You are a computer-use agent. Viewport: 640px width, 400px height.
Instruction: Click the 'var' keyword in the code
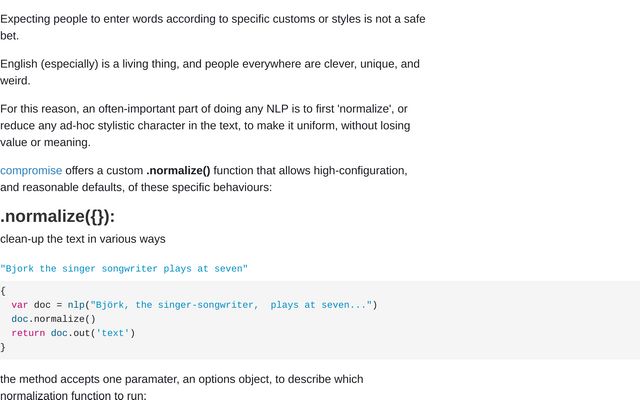click(x=20, y=305)
